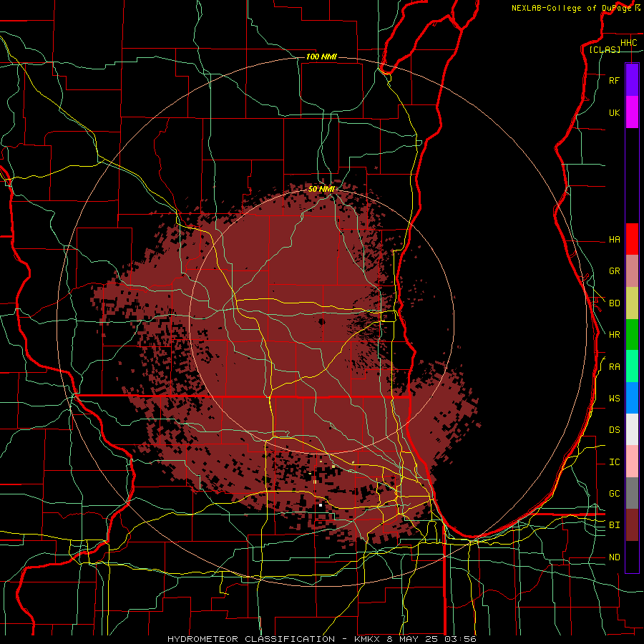
Task: Click the IC light-pink legend swatch
Action: pos(632,462)
